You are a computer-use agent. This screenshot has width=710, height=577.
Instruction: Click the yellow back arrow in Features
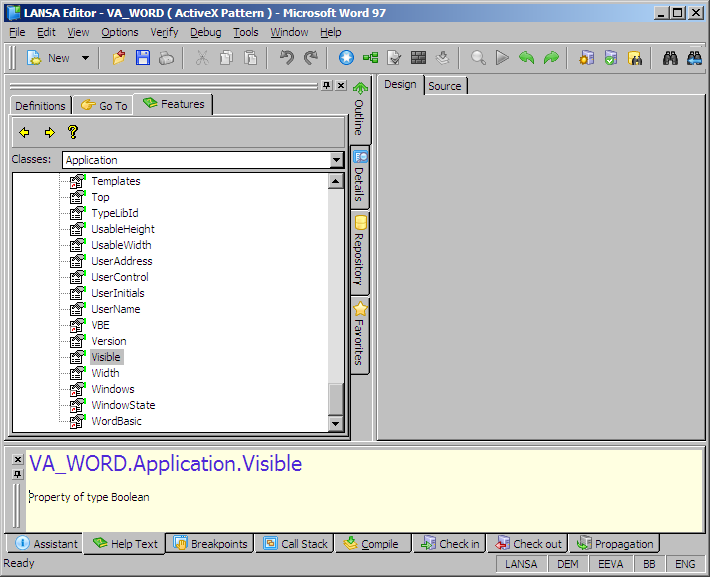(25, 132)
